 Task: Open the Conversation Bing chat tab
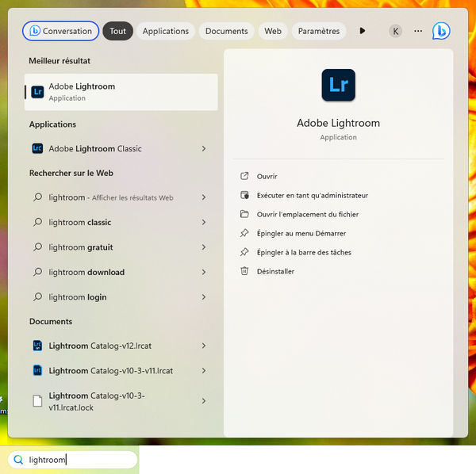click(61, 31)
